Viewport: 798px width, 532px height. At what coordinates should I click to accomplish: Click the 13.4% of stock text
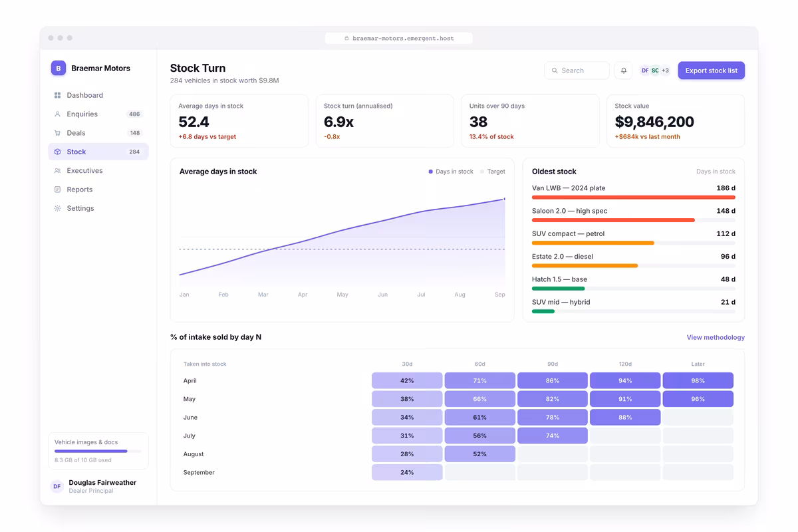tap(491, 137)
